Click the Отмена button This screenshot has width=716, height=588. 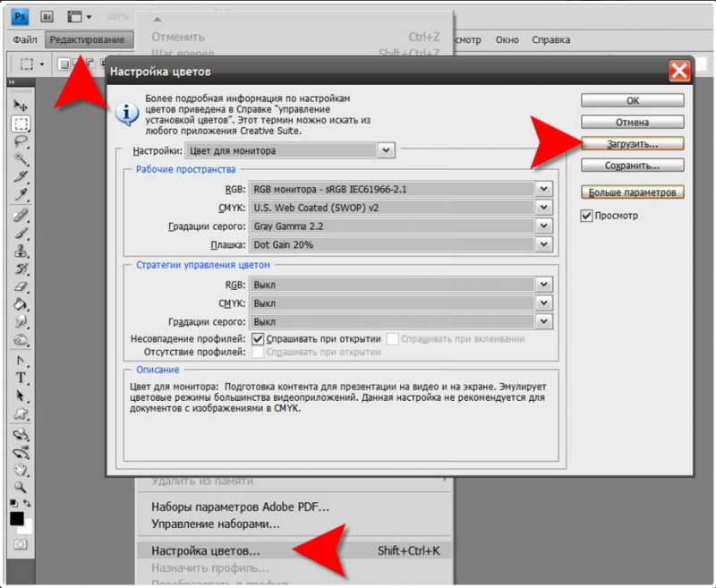[x=633, y=122]
